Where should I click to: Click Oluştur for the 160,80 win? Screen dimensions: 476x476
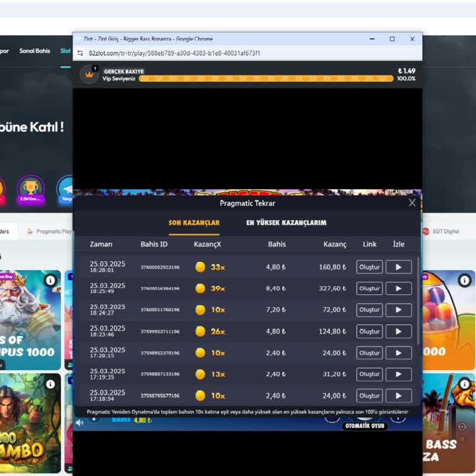(369, 267)
